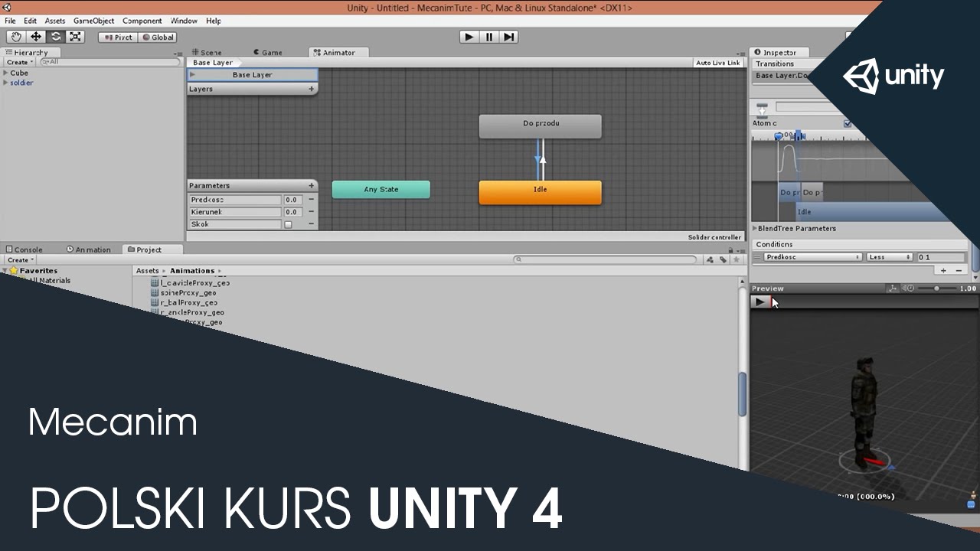Toggle the Skok parameter checkbox
Screen dimensions: 980x551
pyautogui.click(x=288, y=224)
